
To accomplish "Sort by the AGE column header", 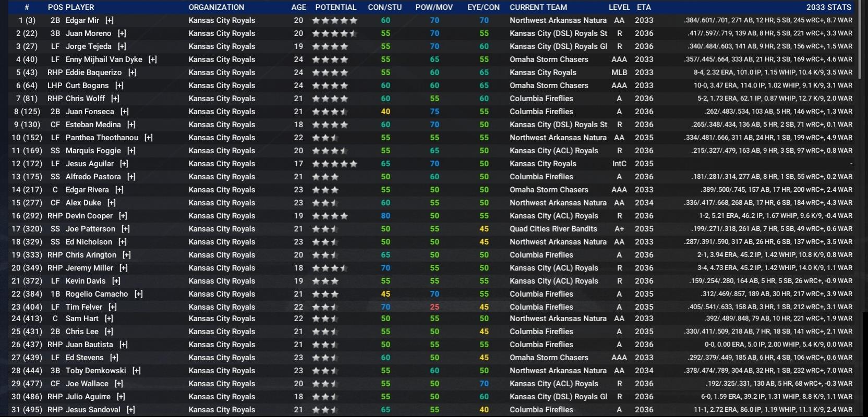I will pyautogui.click(x=298, y=7).
